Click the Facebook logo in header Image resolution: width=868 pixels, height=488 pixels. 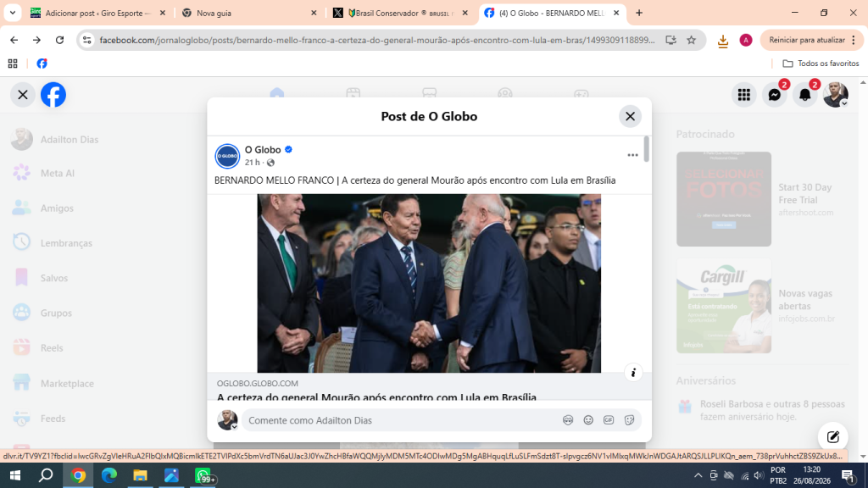53,95
